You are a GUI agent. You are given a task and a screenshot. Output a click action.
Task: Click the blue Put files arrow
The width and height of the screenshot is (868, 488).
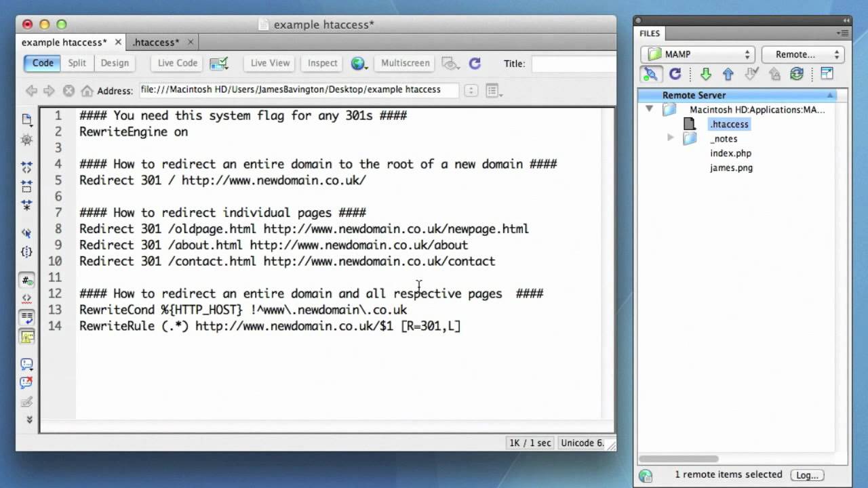[728, 74]
